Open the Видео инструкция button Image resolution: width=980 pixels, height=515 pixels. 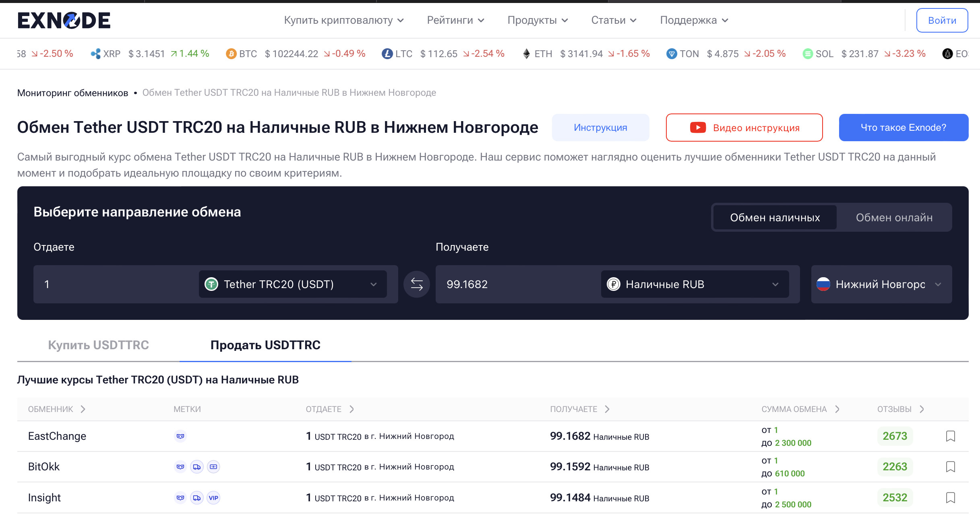[744, 128]
